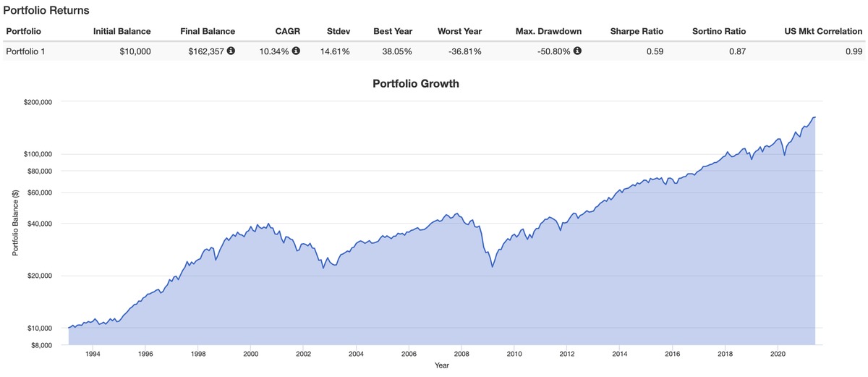
Task: Click the 2020 label on the year axis
Action: pos(778,355)
